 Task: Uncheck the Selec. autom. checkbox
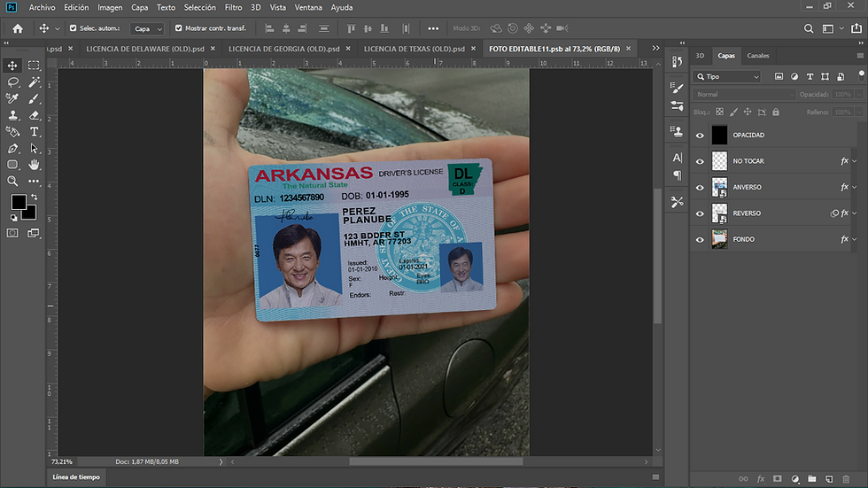[x=74, y=28]
